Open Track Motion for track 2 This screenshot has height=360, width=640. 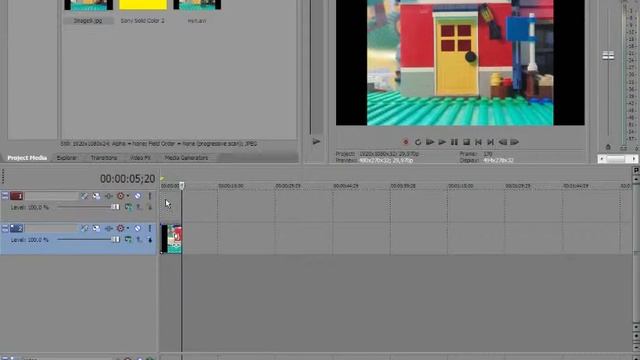tap(96, 229)
